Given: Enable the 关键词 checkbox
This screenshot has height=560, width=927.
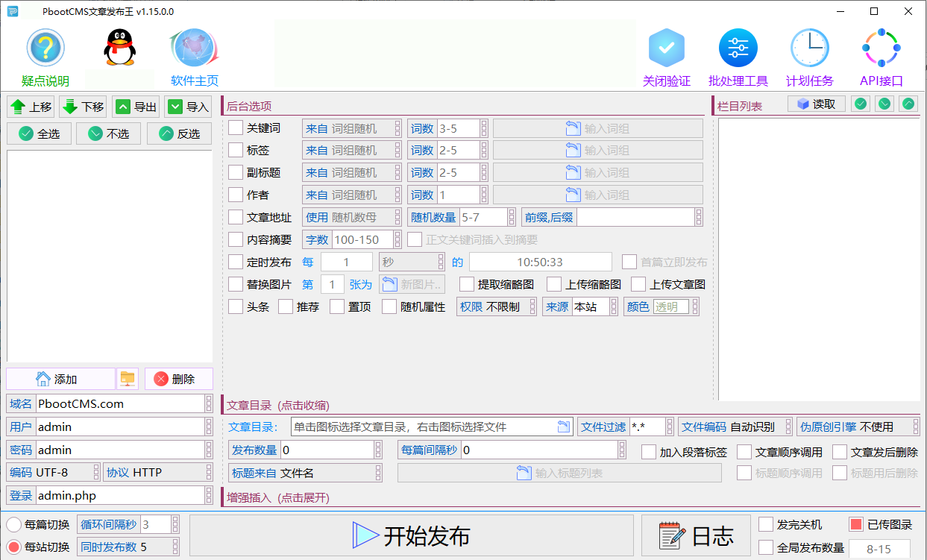Looking at the screenshot, I should (236, 128).
